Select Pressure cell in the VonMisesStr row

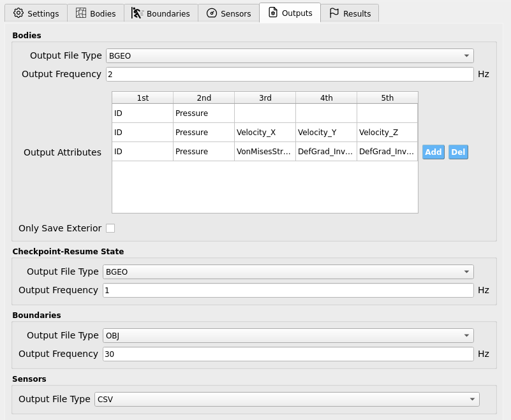(204, 152)
